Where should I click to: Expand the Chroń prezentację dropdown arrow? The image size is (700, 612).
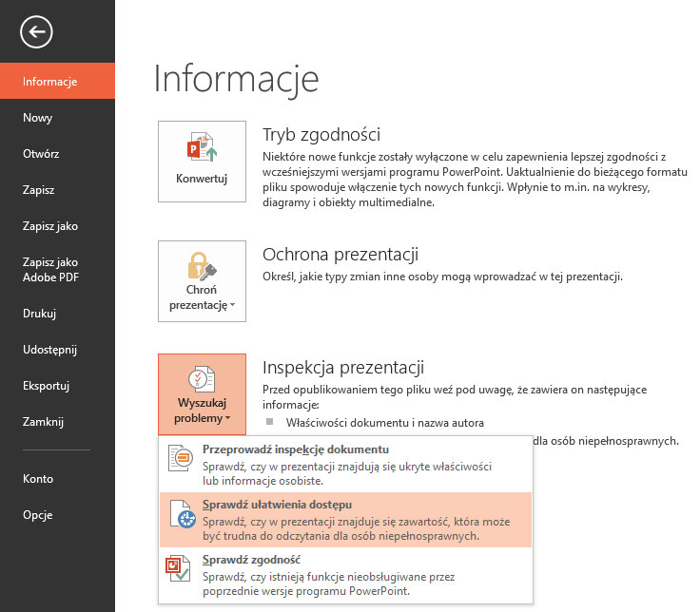232,306
